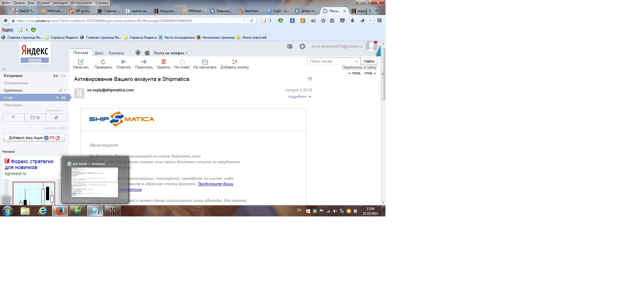Click the volume icon in system tray
Image resolution: width=644 pixels, height=297 pixels.
[335, 211]
